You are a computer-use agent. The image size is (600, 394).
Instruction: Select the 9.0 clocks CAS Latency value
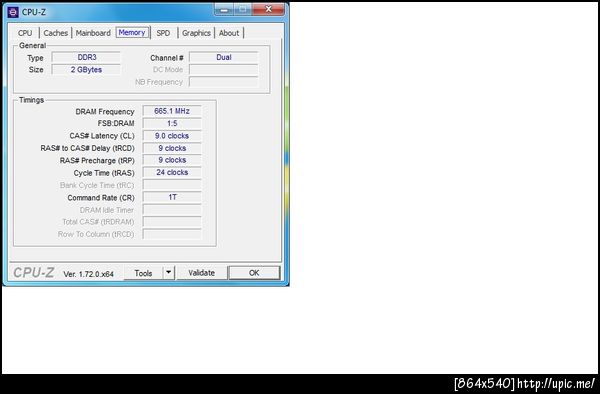[x=172, y=136]
